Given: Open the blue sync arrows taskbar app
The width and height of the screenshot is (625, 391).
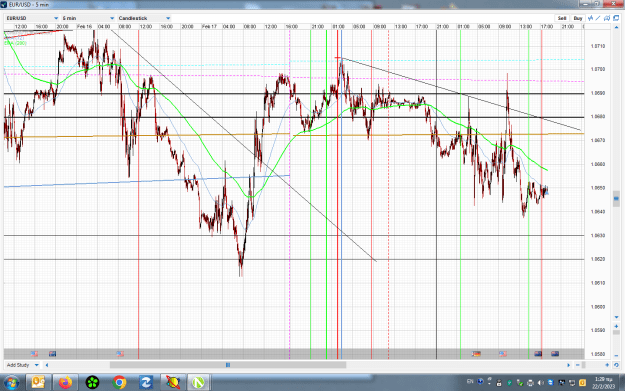Looking at the screenshot, I should (x=146, y=383).
